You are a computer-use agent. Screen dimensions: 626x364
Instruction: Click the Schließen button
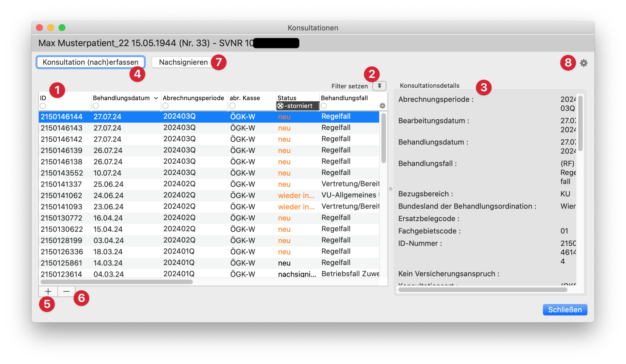tap(565, 310)
